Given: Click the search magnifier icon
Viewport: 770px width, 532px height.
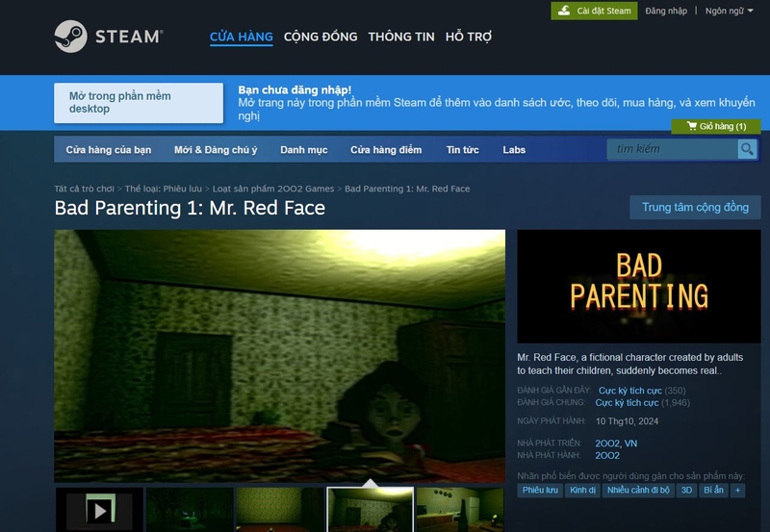Looking at the screenshot, I should coord(747,149).
